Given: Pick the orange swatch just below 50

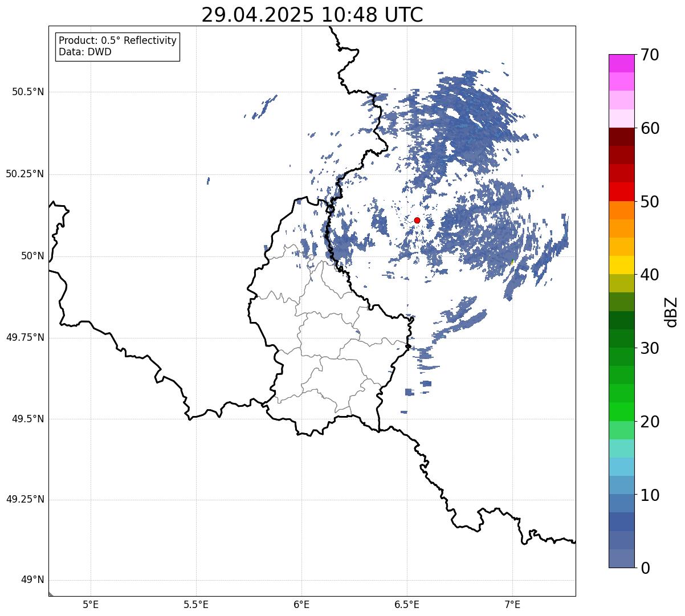Looking at the screenshot, I should (x=621, y=210).
